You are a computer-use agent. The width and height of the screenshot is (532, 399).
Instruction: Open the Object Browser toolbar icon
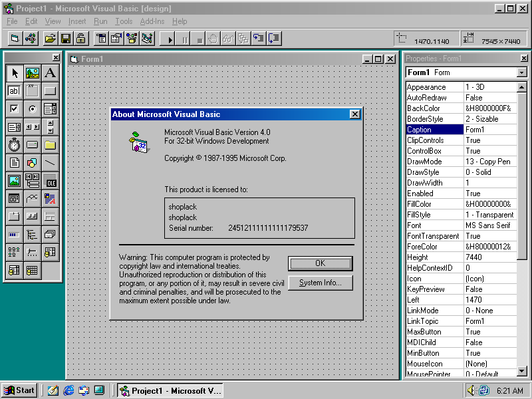pos(132,39)
